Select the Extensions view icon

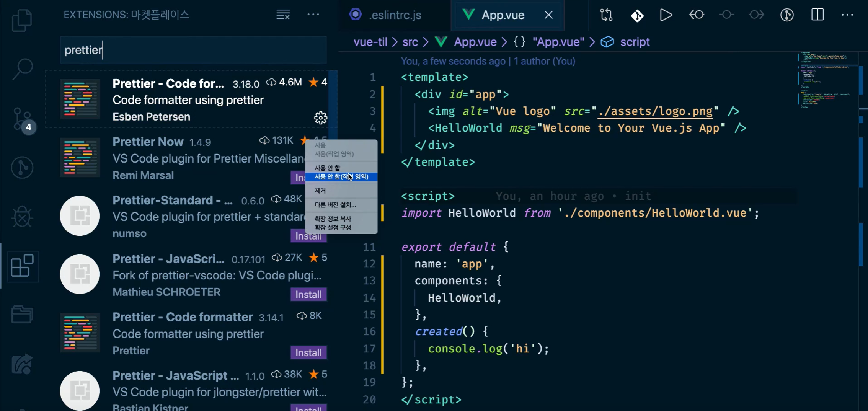22,266
